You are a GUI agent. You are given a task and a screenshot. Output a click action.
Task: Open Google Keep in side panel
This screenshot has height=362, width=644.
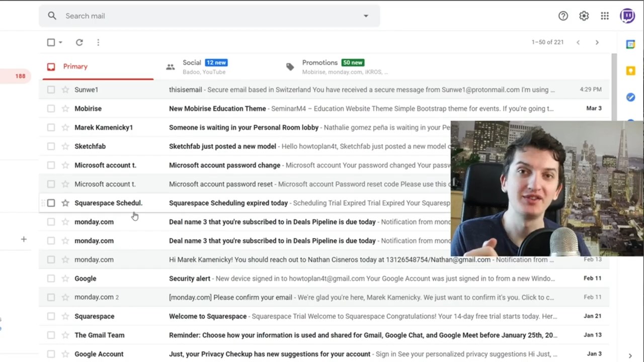coord(630,71)
